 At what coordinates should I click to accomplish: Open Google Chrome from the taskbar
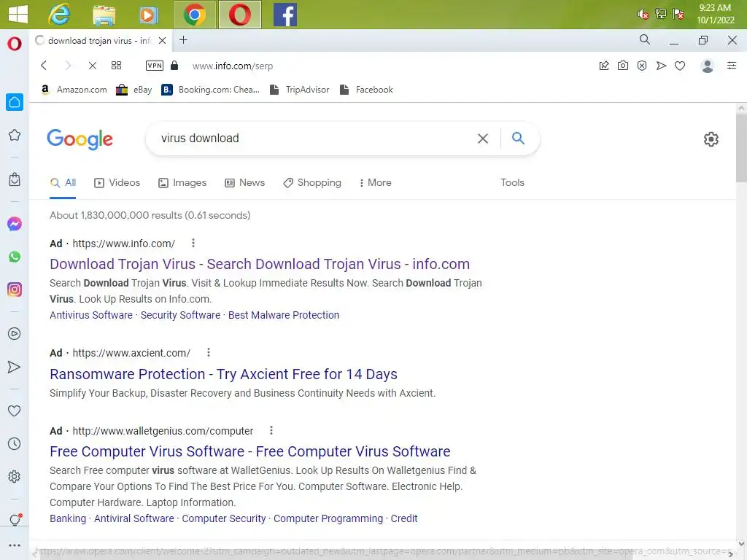point(194,15)
